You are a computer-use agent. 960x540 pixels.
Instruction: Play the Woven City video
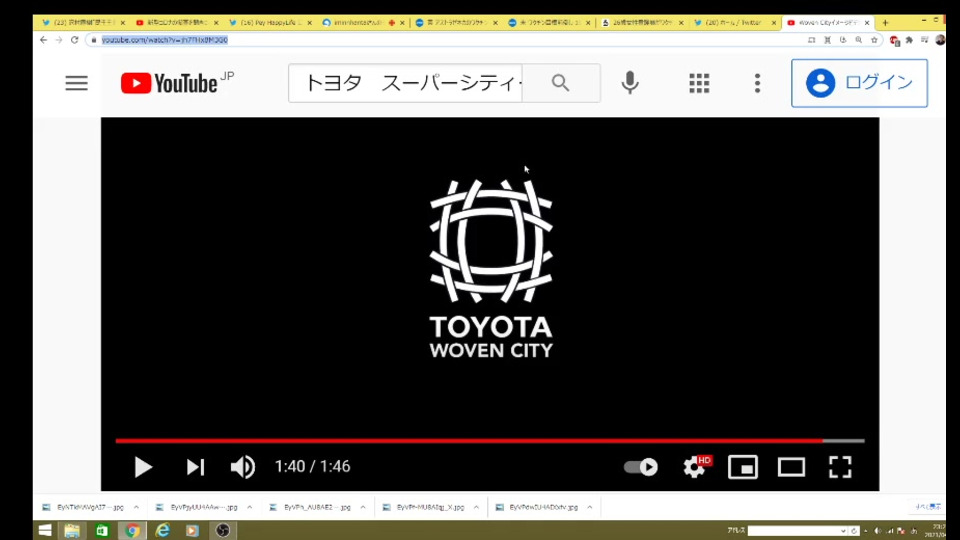(143, 467)
